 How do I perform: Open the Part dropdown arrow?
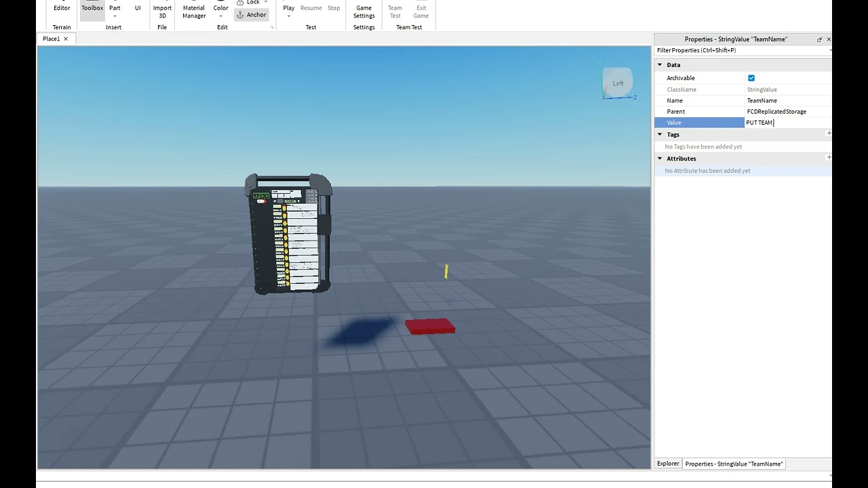(x=115, y=16)
